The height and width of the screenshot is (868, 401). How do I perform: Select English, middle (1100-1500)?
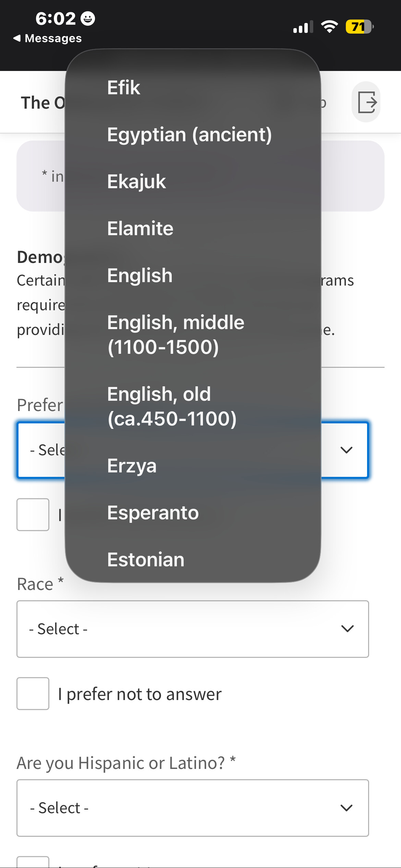[175, 335]
